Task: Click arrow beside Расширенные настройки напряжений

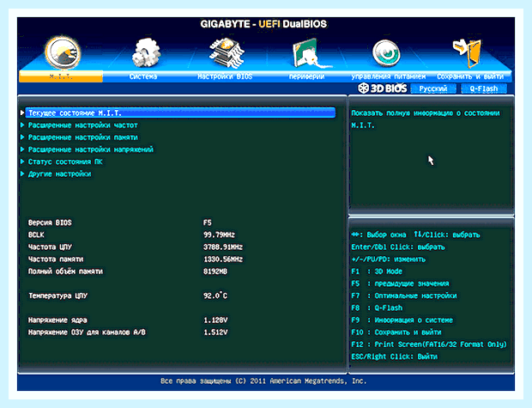Action: (22, 149)
